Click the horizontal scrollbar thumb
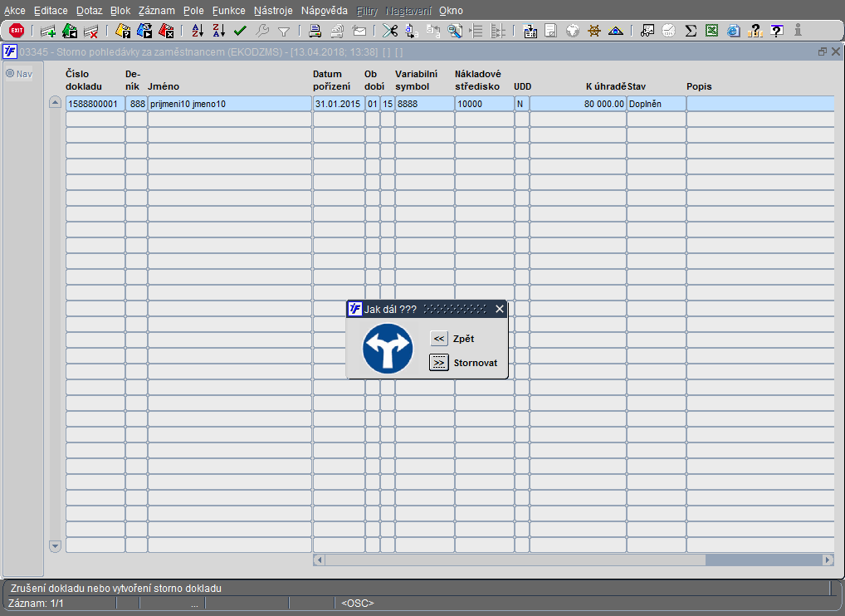845x616 pixels. pos(515,560)
